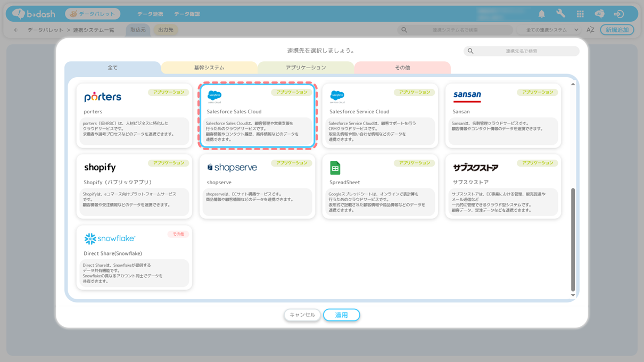Select the Sansan card title
This screenshot has height=362, width=644.
click(x=461, y=112)
